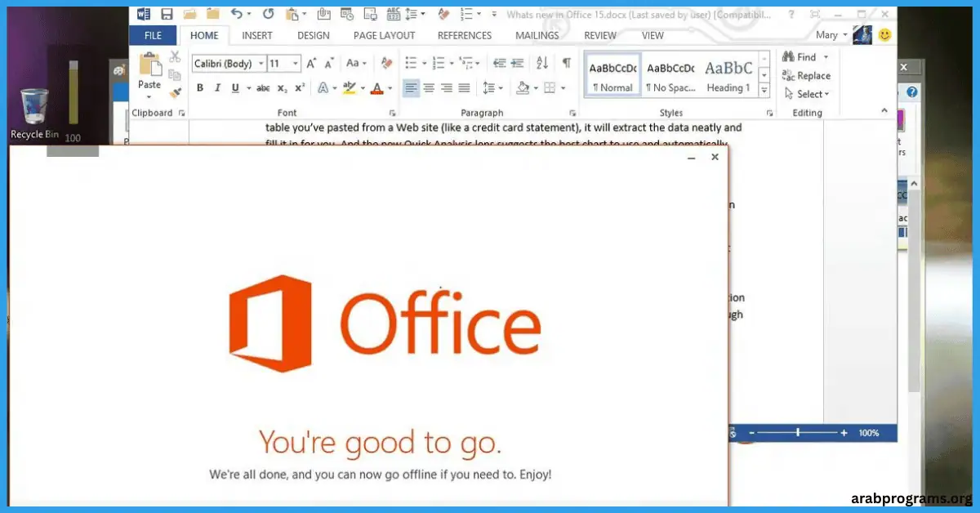This screenshot has width=980, height=513.
Task: Click the open folder icon in Quick Access
Action: click(190, 14)
